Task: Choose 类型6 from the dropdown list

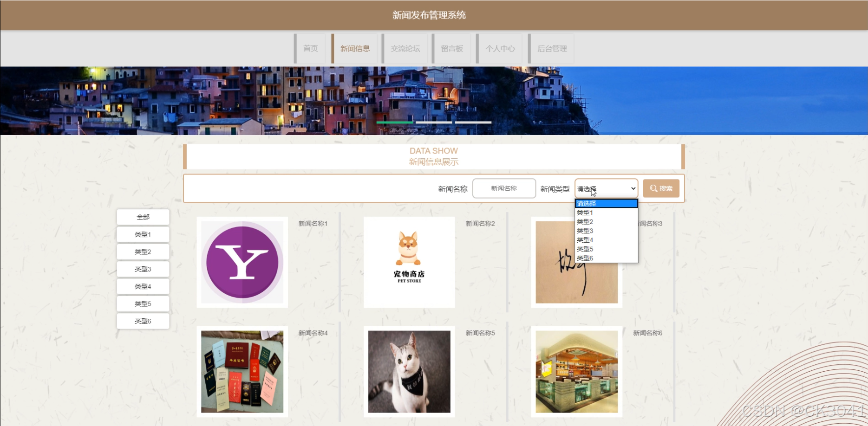Action: [x=606, y=258]
